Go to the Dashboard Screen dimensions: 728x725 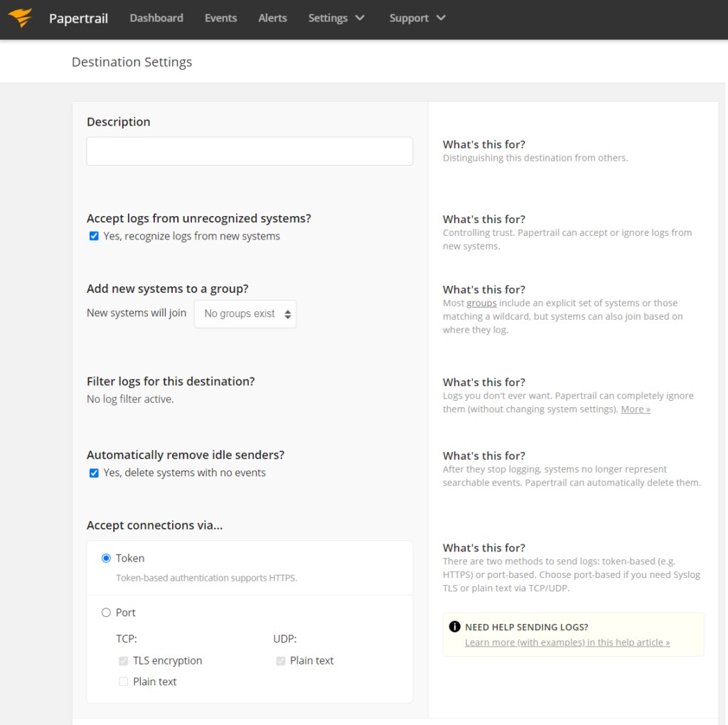(156, 18)
